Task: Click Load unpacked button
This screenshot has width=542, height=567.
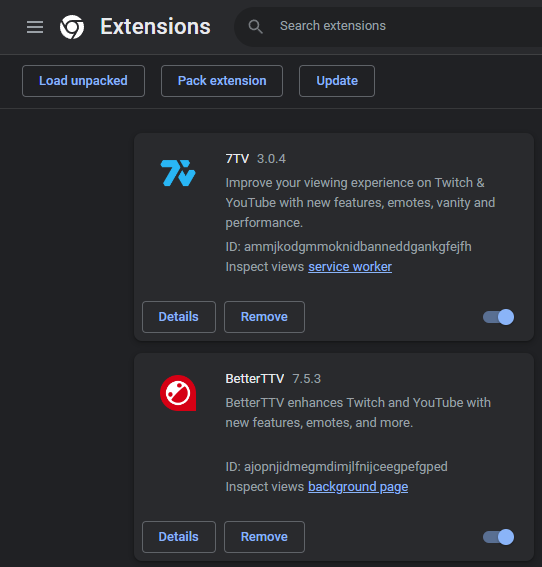Action: point(83,81)
